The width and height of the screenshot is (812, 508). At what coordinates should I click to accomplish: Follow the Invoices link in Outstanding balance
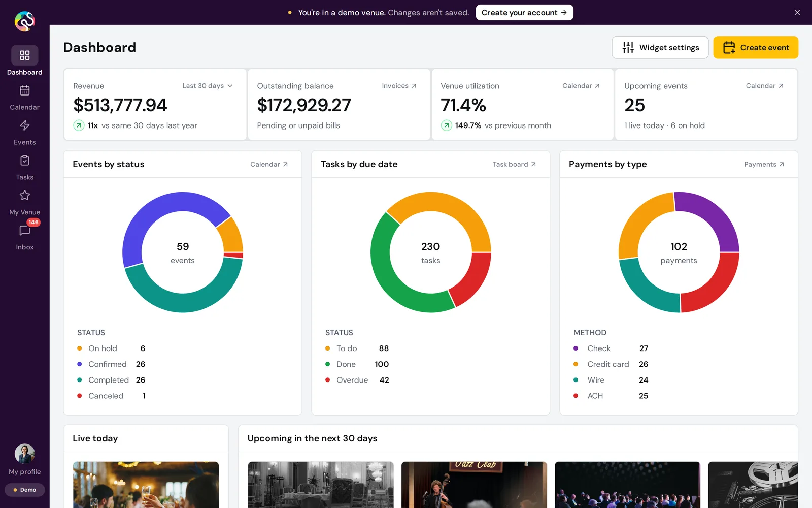[399, 86]
